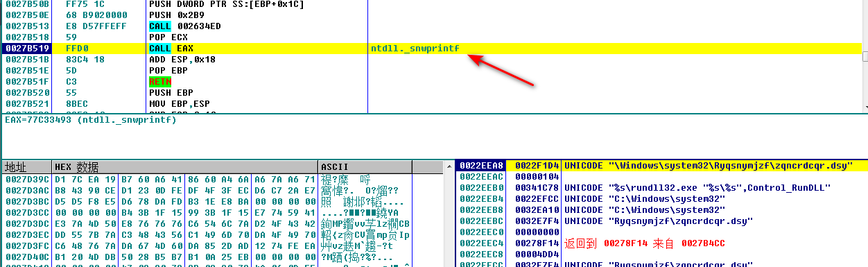Select stack entry 0022EEC0 with value 00000000

(661, 232)
